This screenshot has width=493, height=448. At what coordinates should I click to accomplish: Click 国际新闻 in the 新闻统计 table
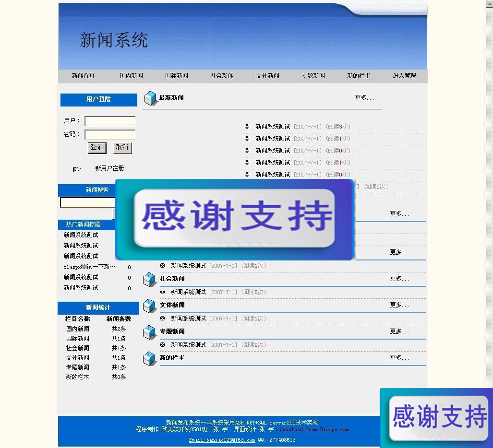click(78, 339)
